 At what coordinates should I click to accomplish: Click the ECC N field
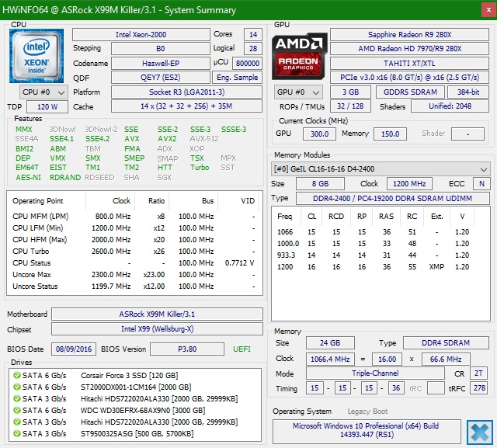point(481,184)
